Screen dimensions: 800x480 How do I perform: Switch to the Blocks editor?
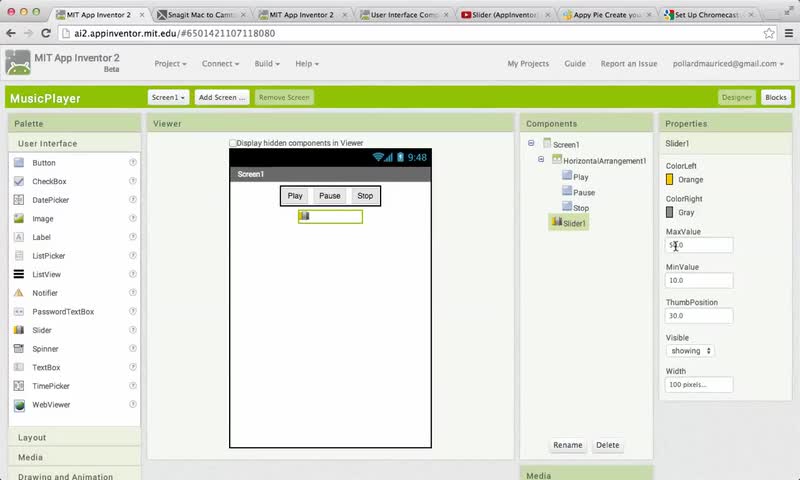pos(776,97)
